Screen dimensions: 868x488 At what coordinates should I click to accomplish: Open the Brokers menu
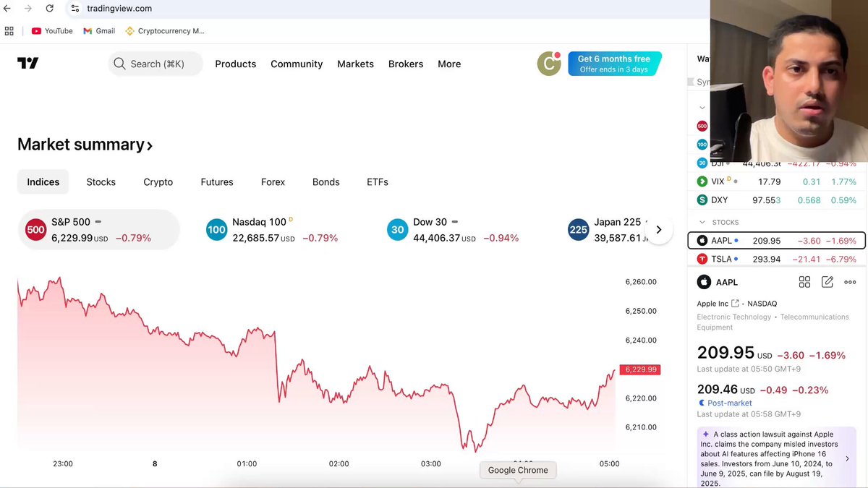pos(406,64)
